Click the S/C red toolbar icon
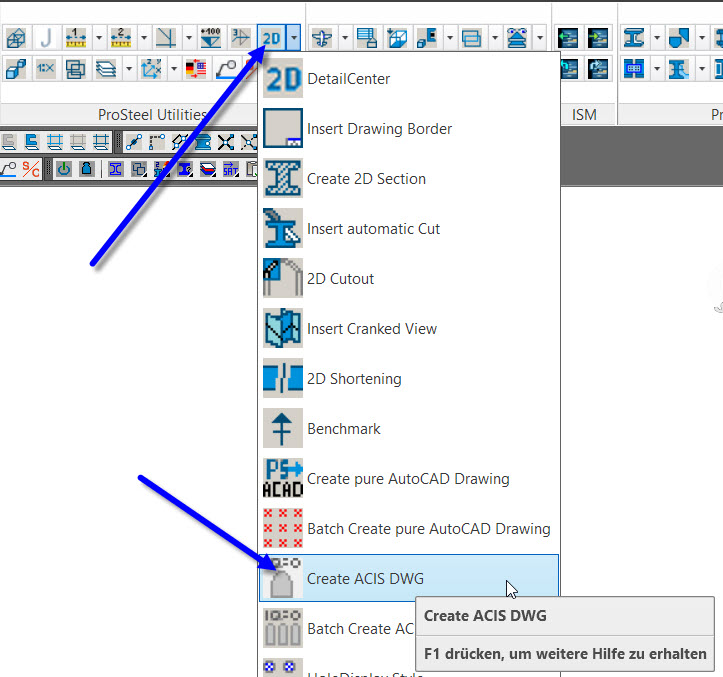 tap(31, 169)
